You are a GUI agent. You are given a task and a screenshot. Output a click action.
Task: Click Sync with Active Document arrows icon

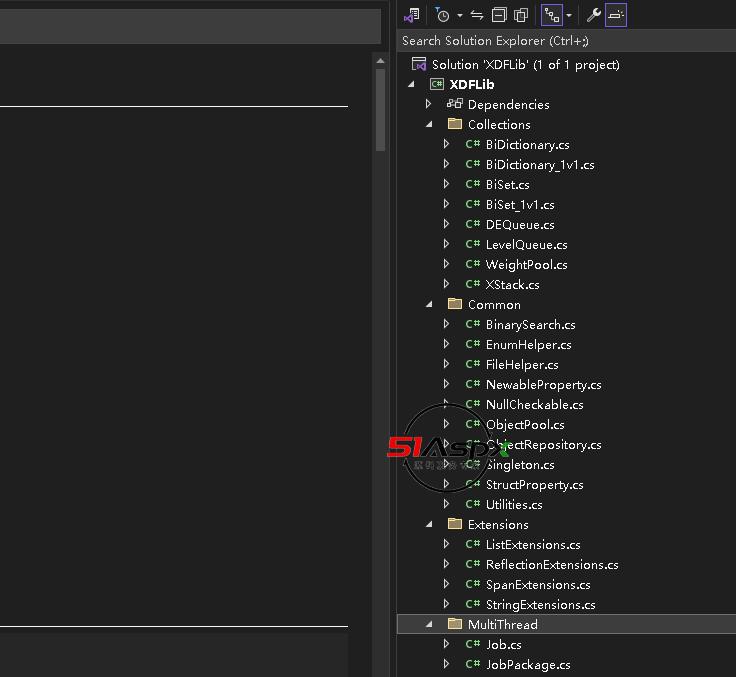click(477, 15)
